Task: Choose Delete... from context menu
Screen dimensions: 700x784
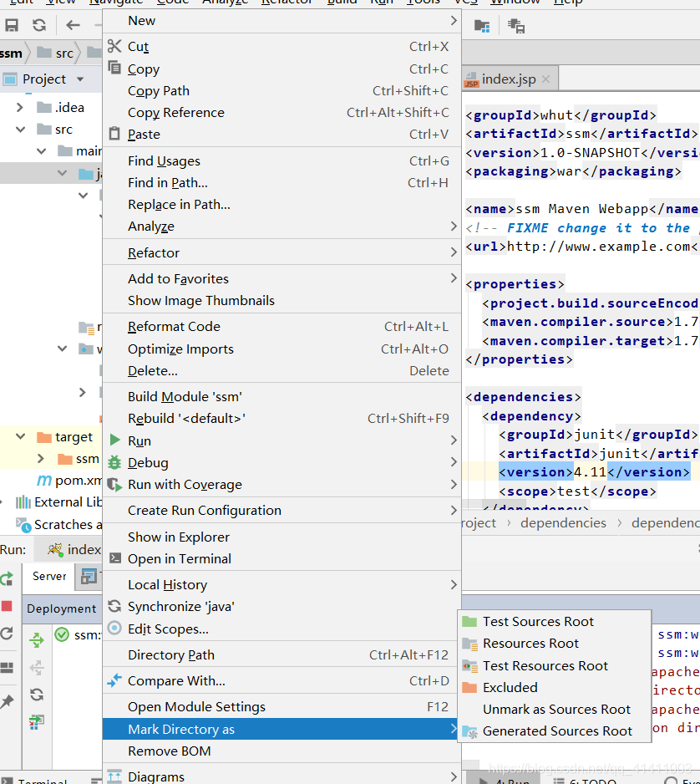Action: pos(282,370)
